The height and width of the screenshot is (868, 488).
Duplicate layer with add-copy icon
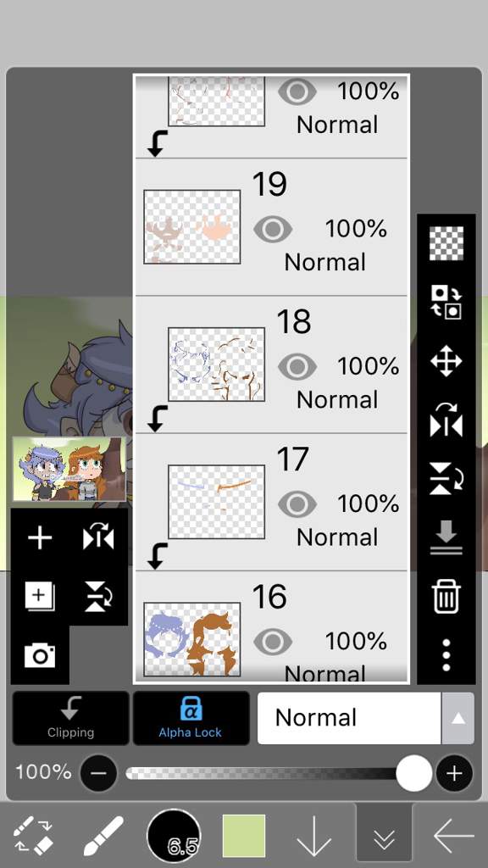tap(40, 597)
